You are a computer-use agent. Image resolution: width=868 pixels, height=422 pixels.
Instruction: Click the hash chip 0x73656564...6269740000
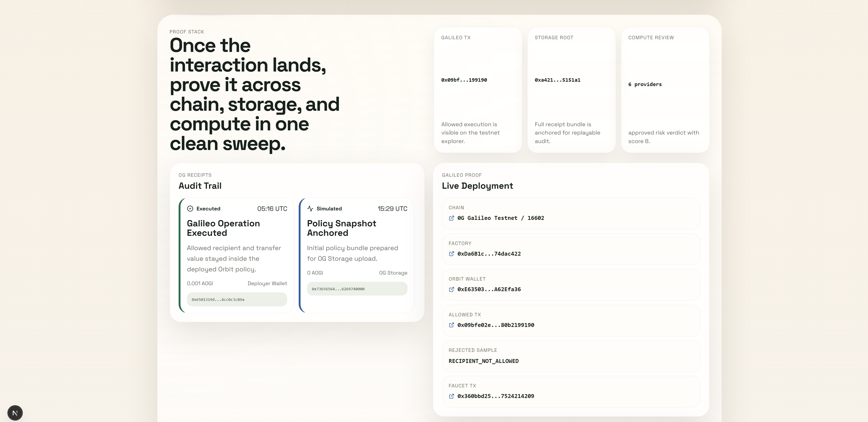pos(357,289)
